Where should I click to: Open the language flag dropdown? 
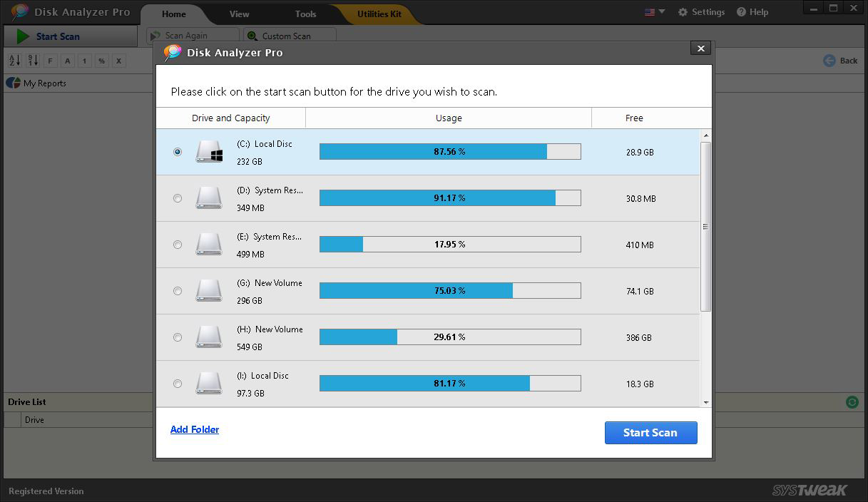[x=654, y=12]
